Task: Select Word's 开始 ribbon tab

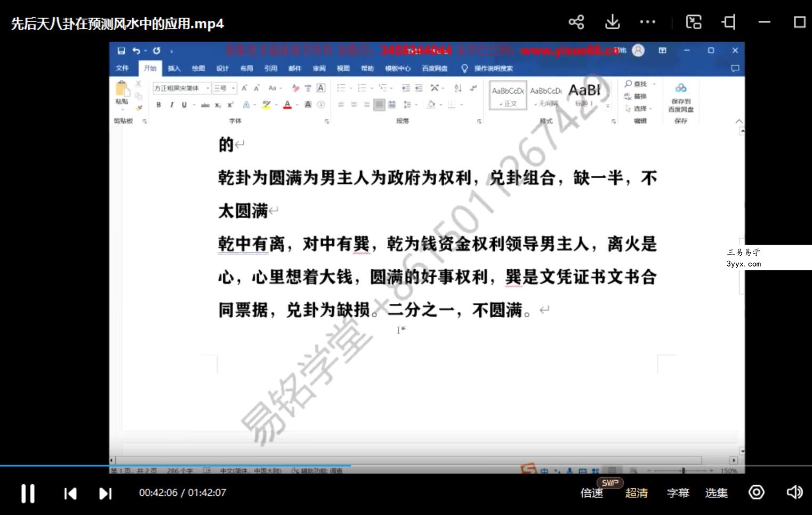Action: [x=150, y=68]
